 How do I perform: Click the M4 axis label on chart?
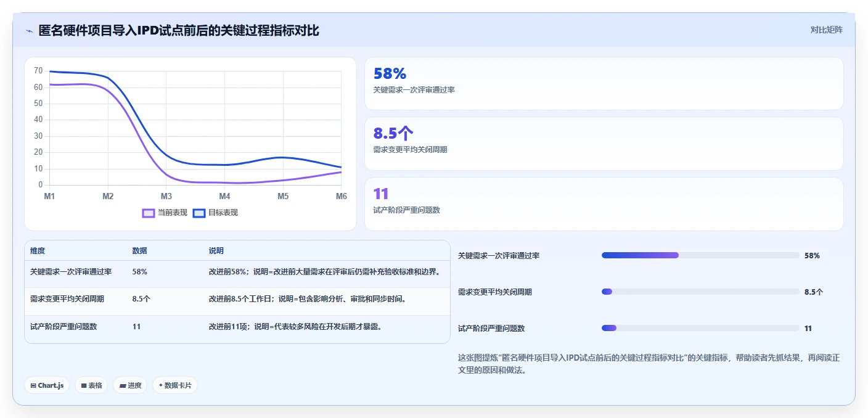[224, 196]
